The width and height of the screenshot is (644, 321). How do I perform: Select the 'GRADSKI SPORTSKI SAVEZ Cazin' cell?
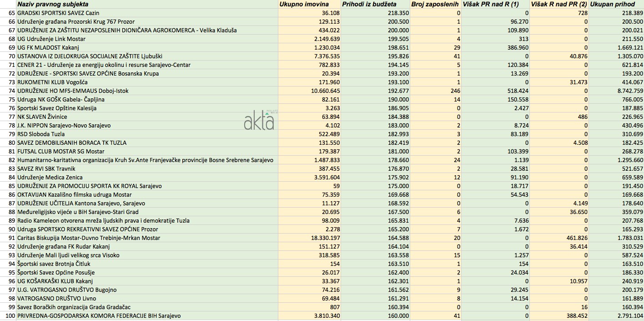(58, 13)
